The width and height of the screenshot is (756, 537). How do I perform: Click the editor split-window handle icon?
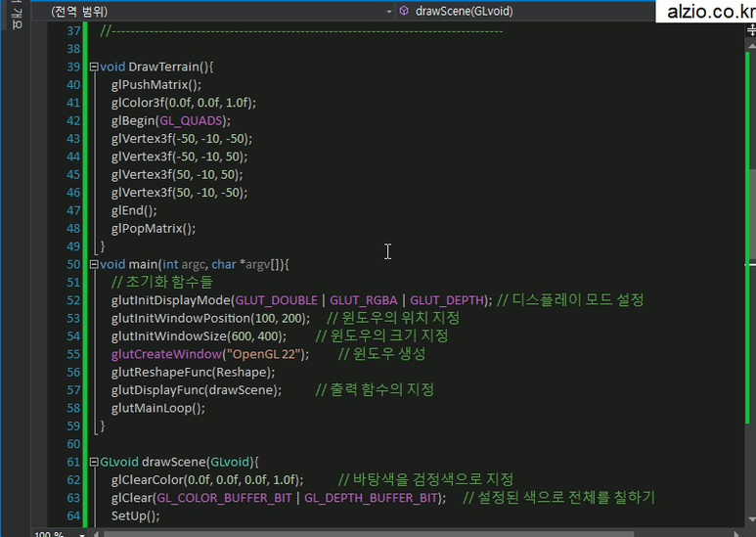[751, 30]
